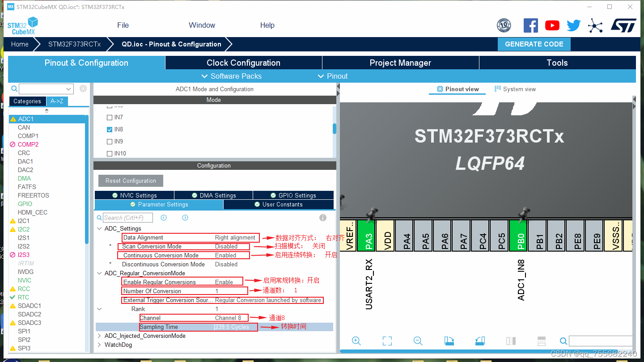Viewport: 644px width, 362px height.
Task: Switch to Clock Configuration tab
Action: 244,63
